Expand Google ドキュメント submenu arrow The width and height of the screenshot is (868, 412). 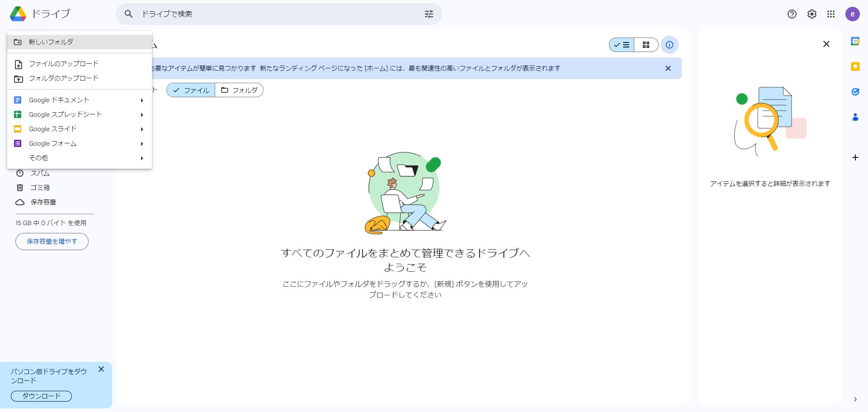click(142, 100)
